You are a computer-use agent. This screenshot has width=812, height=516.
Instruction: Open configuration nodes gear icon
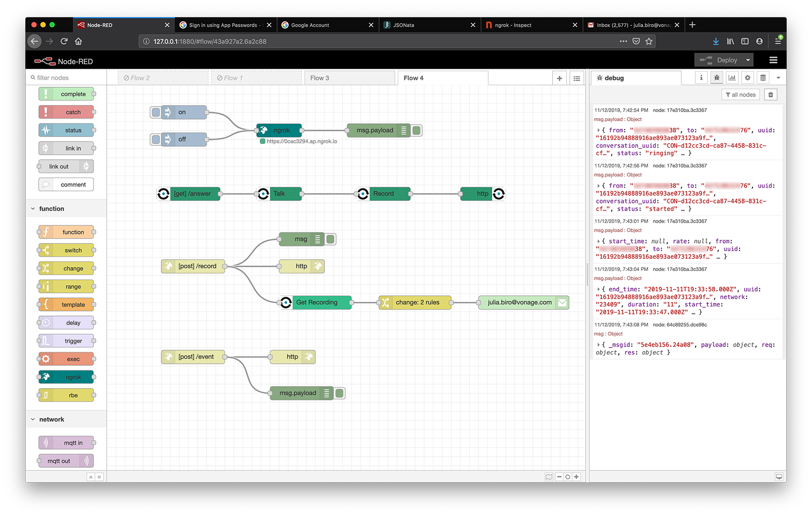point(748,78)
